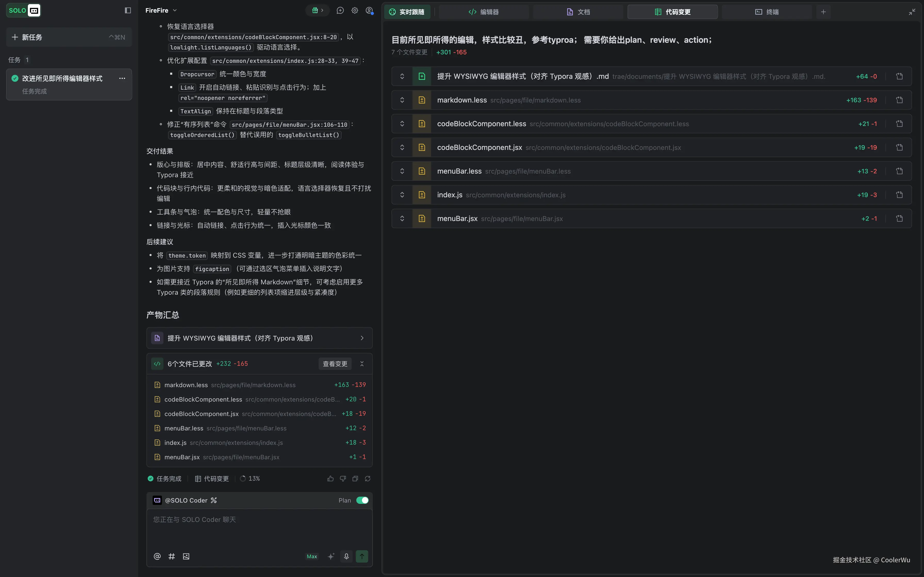
Task: Click the microphone voice input icon
Action: pyautogui.click(x=346, y=556)
